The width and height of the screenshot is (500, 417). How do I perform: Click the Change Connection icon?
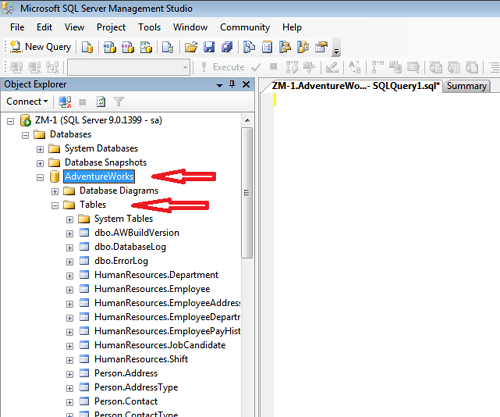pyautogui.click(x=53, y=67)
